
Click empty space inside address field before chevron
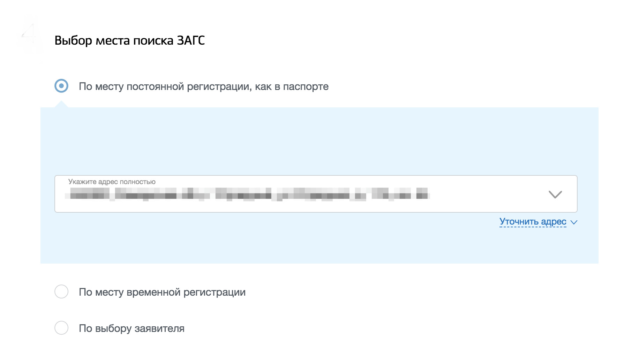(488, 194)
